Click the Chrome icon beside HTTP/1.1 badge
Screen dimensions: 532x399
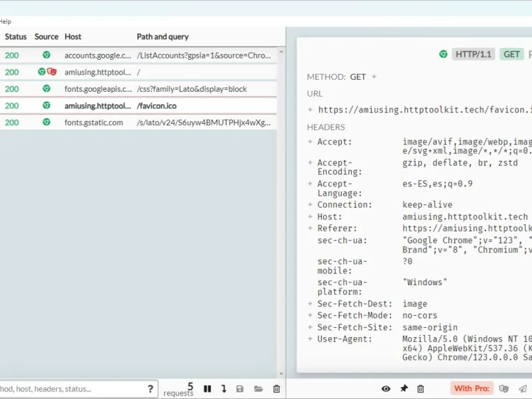click(443, 55)
